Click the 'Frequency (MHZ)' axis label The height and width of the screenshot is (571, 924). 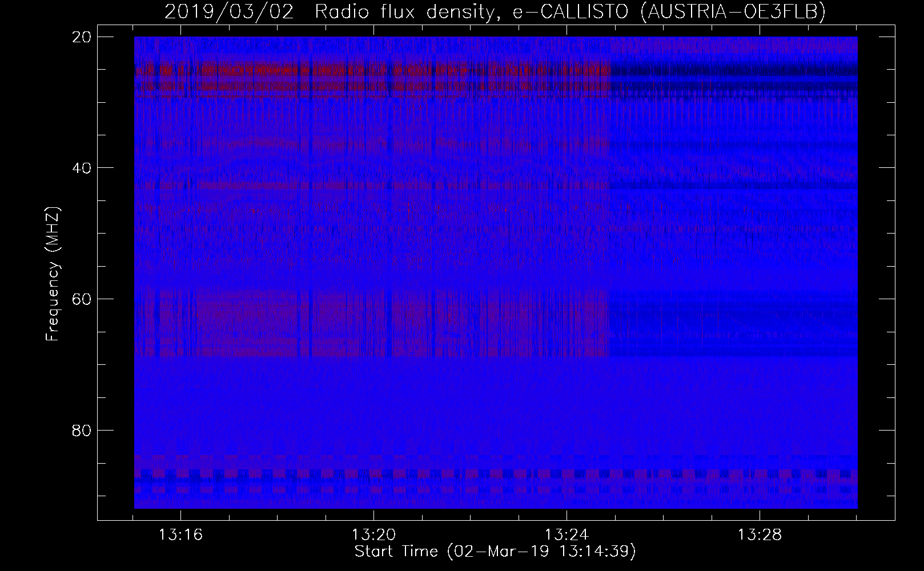pyautogui.click(x=53, y=274)
